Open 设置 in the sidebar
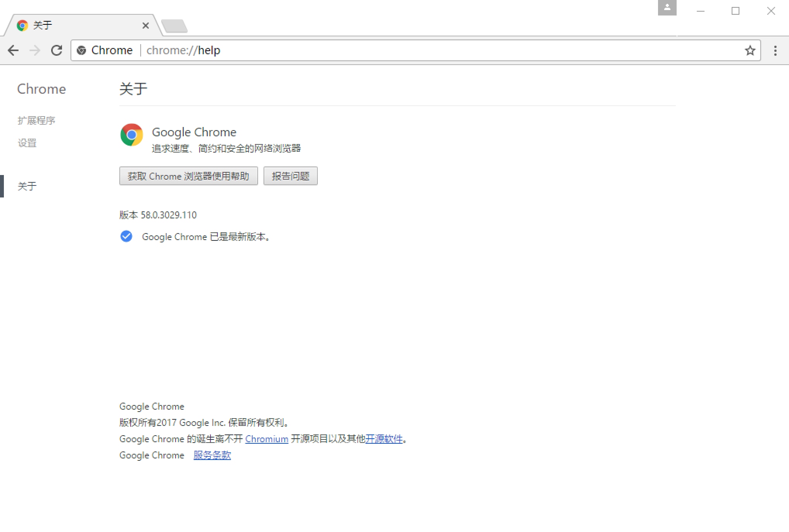The height and width of the screenshot is (532, 789). pyautogui.click(x=27, y=143)
